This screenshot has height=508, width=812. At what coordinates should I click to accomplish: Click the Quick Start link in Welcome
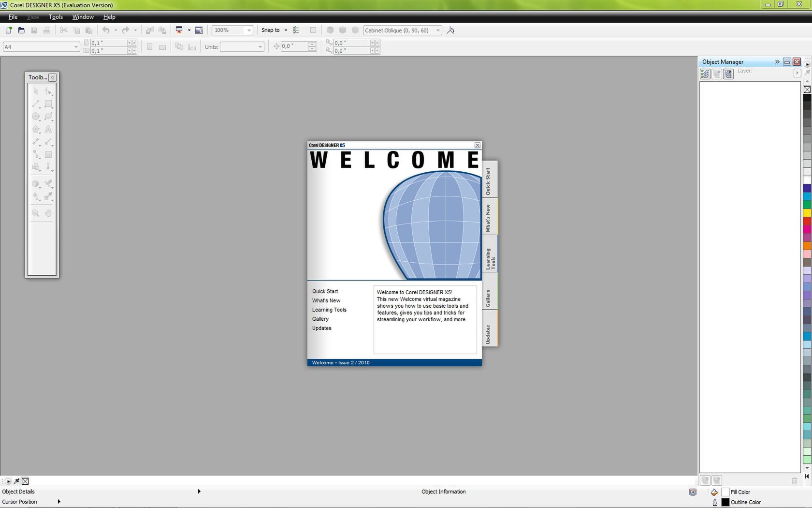click(x=325, y=291)
